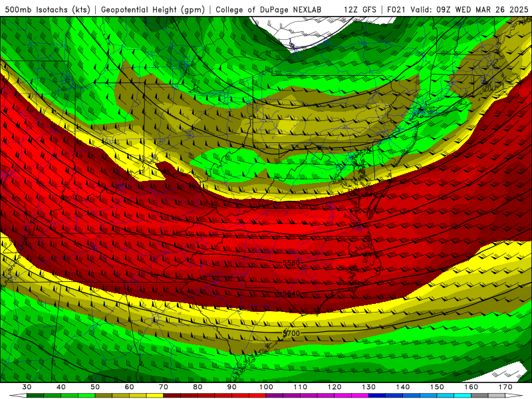Click the 120 value on the color scale
Viewport: 532px width, 399px height.
334,387
